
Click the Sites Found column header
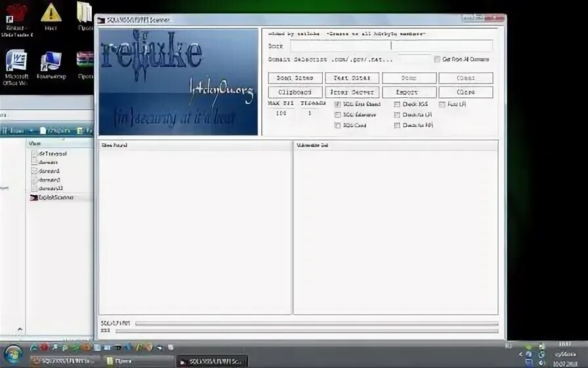pyautogui.click(x=195, y=145)
